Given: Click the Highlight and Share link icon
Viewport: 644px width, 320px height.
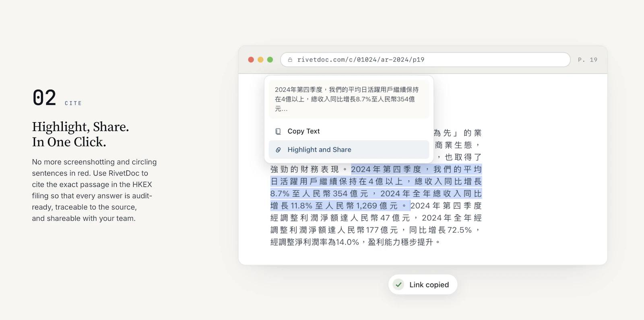Looking at the screenshot, I should point(278,150).
